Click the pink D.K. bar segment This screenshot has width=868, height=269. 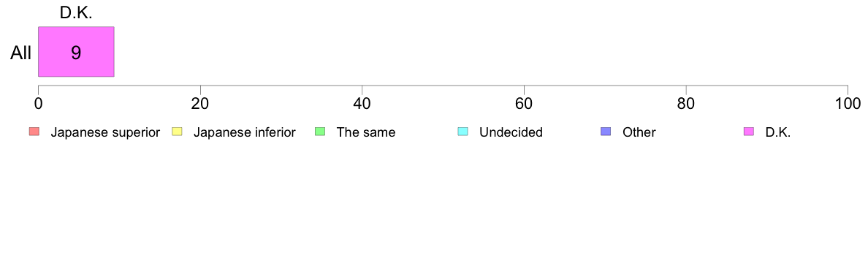[x=76, y=51]
